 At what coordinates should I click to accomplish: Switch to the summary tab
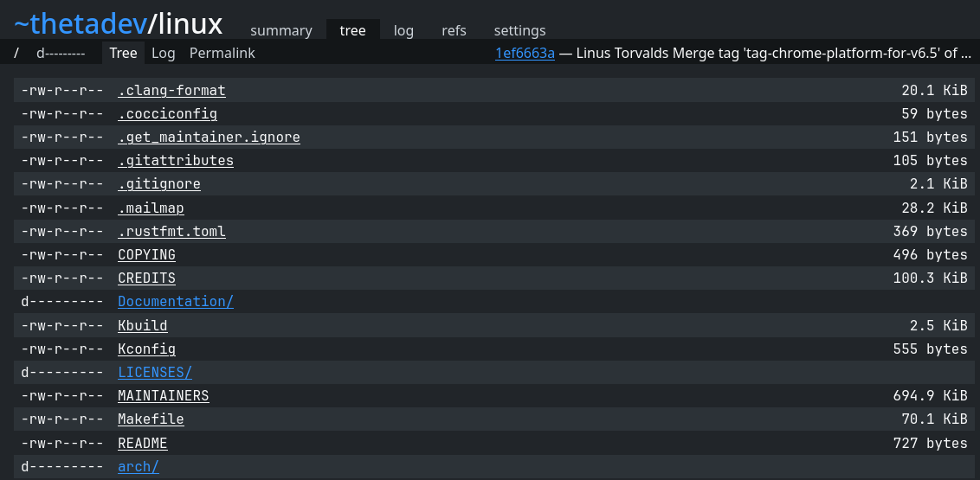click(x=280, y=30)
